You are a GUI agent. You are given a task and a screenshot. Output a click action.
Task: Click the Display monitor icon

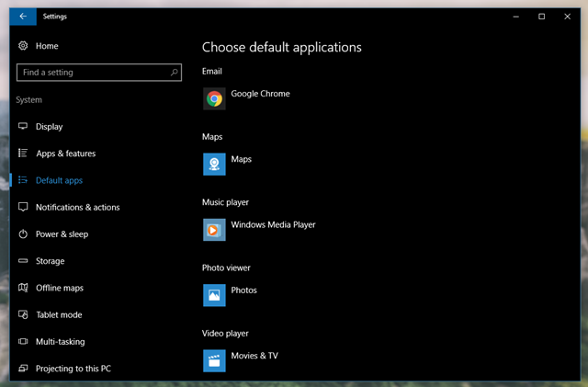pos(23,126)
